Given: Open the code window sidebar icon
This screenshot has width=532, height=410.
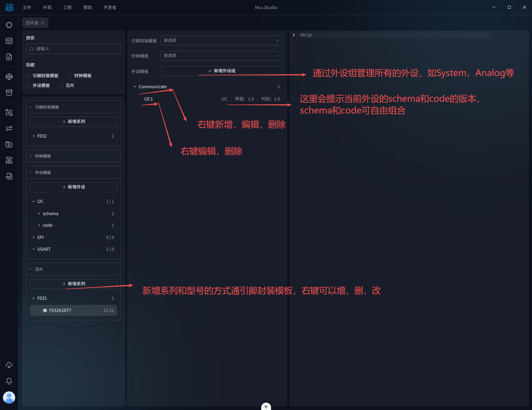Looking at the screenshot, I should 9,41.
